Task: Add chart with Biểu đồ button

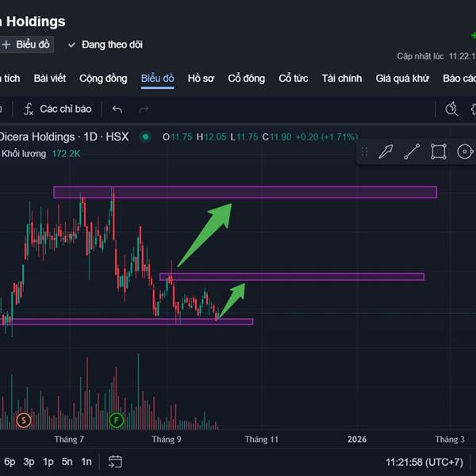Action: (26, 44)
